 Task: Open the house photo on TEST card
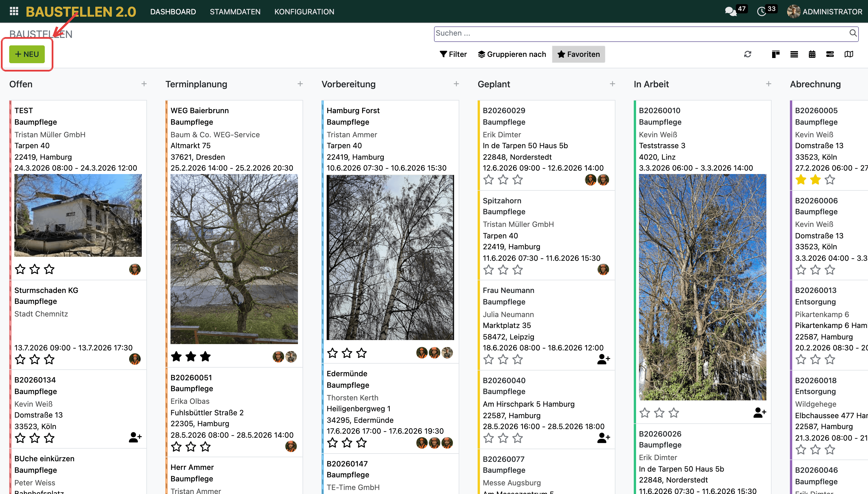coord(78,215)
